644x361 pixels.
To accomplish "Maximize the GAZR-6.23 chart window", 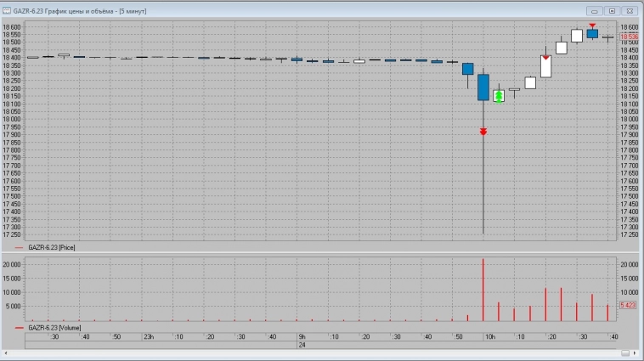I will (612, 11).
